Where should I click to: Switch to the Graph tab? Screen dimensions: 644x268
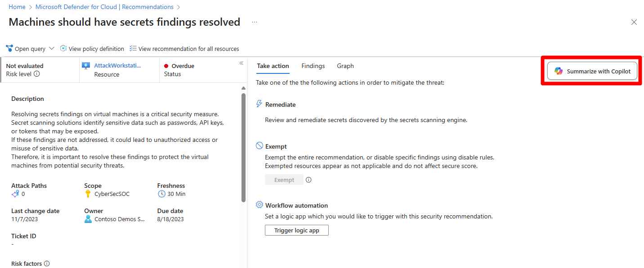[345, 66]
